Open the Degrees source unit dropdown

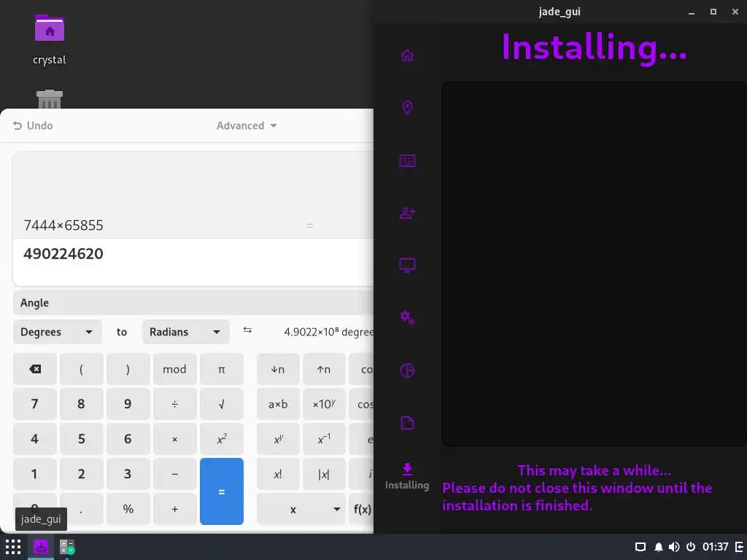tap(57, 332)
